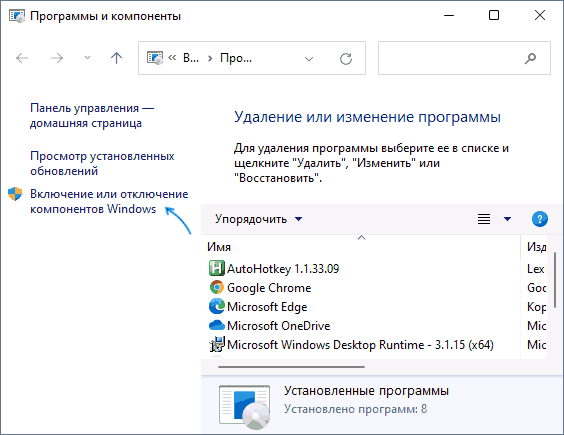
Task: Expand the address bar history dropdown
Action: point(309,59)
